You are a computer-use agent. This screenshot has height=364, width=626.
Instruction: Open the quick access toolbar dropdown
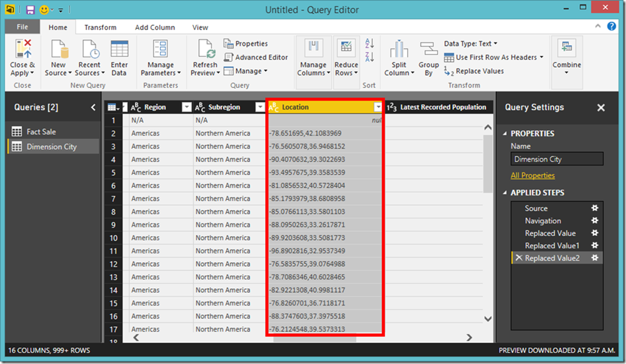pyautogui.click(x=60, y=10)
